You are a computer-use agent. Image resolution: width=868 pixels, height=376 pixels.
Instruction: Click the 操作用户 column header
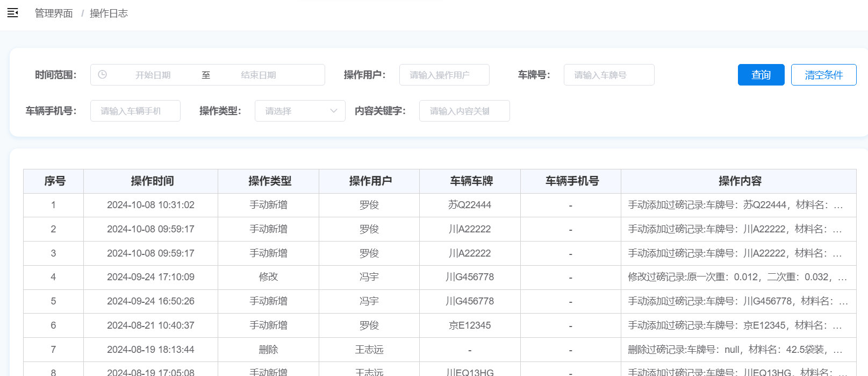[369, 181]
